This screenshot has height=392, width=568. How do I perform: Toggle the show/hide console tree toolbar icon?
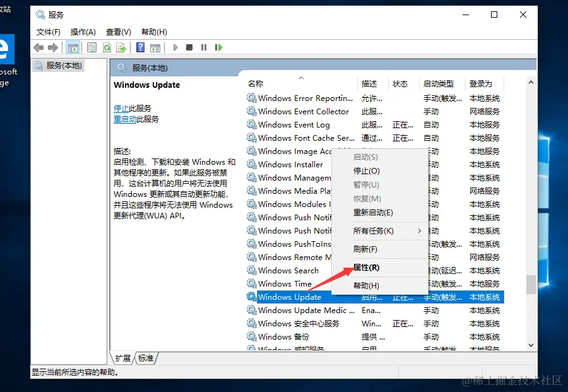tap(73, 47)
